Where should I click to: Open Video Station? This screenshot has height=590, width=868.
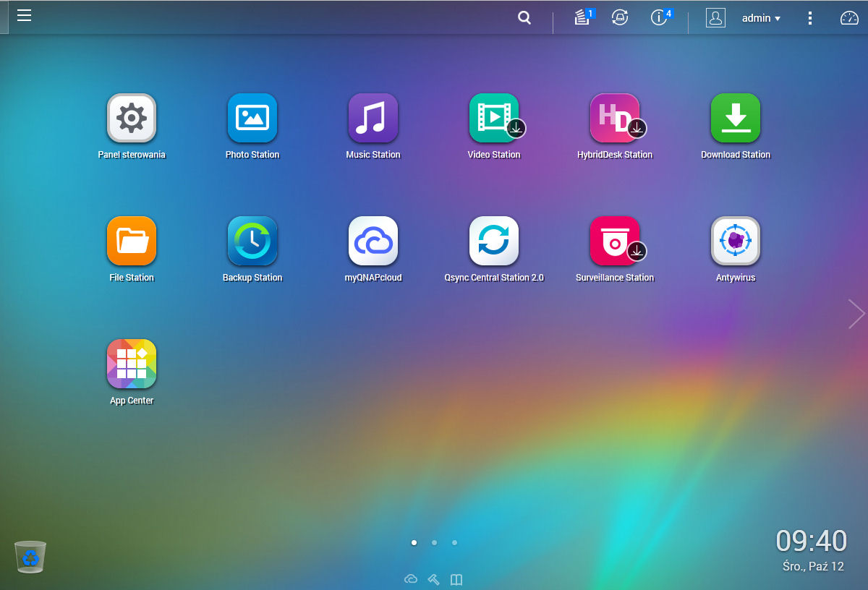tap(494, 118)
